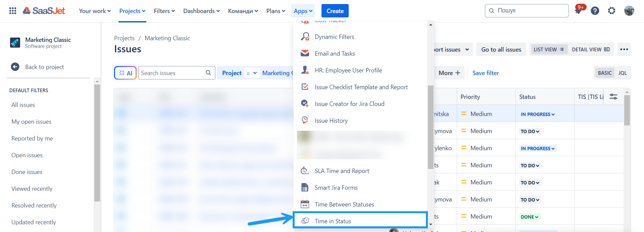Switch search mode to JQL
The height and width of the screenshot is (232, 644).
click(x=623, y=73)
